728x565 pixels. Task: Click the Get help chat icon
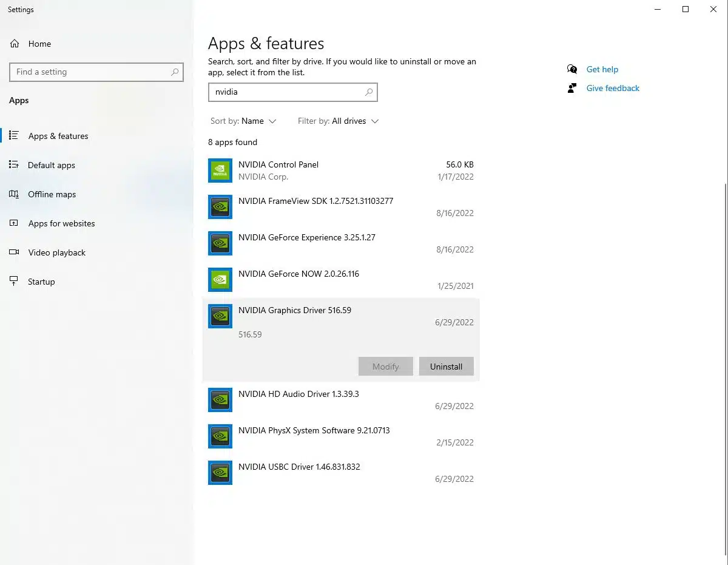(571, 69)
